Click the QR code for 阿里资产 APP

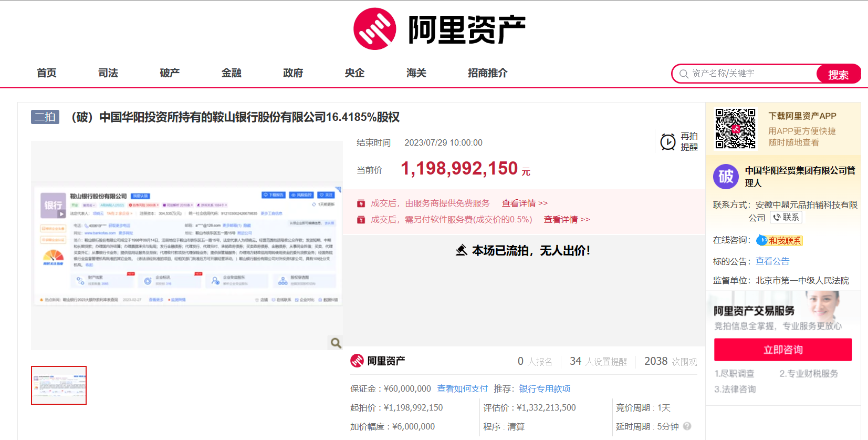coord(736,129)
